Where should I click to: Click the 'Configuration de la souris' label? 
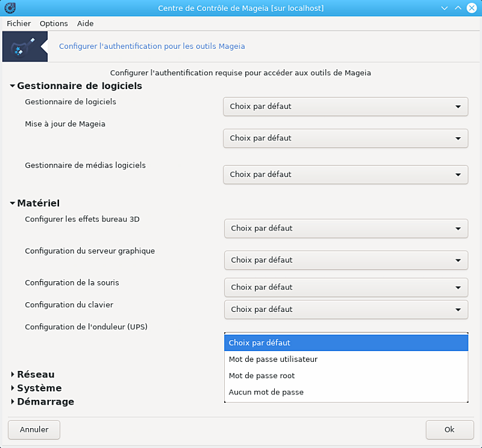click(x=72, y=282)
